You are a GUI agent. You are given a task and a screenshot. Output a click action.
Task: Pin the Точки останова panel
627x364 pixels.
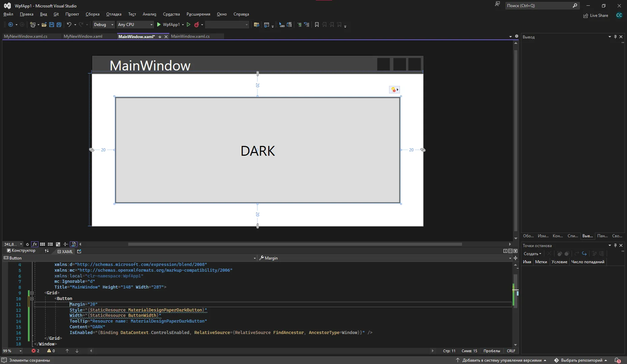click(615, 245)
